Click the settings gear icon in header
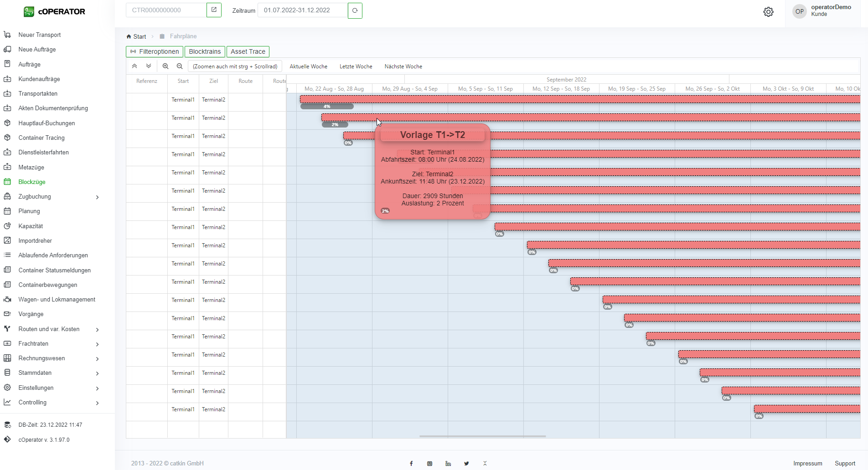The width and height of the screenshot is (868, 470). [x=768, y=12]
